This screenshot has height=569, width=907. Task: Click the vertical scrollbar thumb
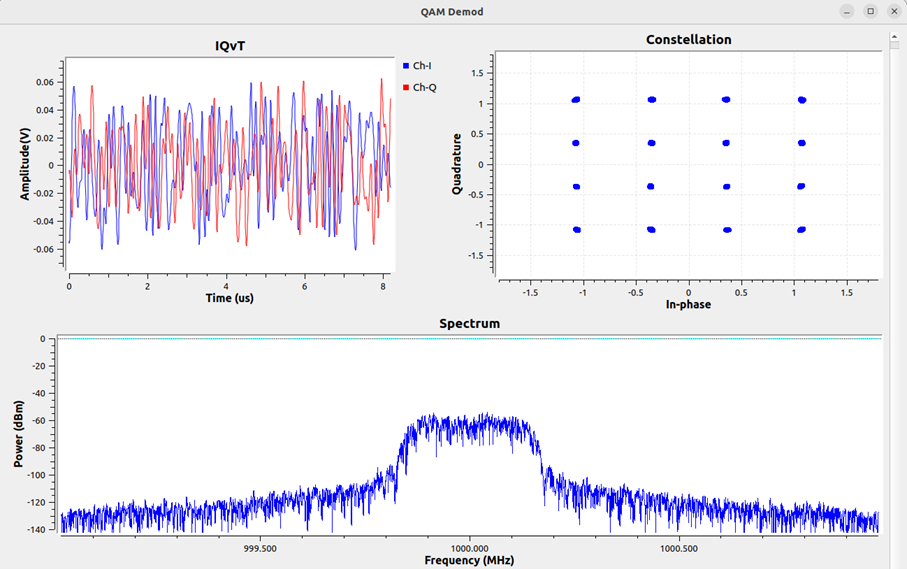pos(894,38)
